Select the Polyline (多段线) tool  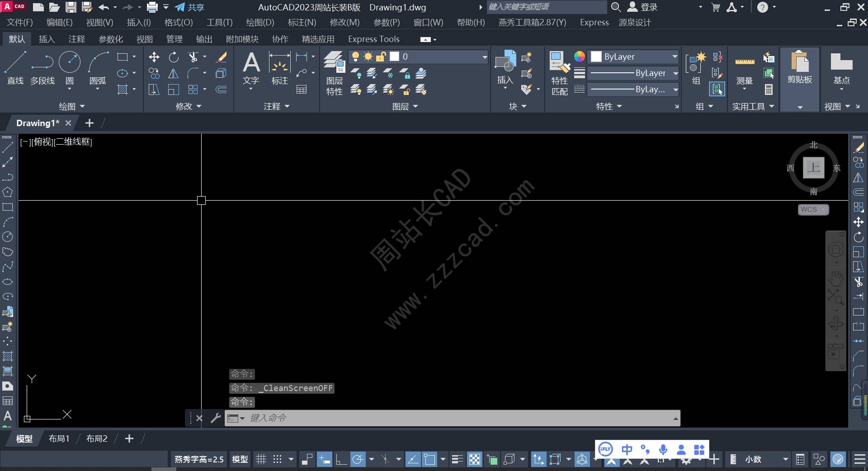point(42,68)
